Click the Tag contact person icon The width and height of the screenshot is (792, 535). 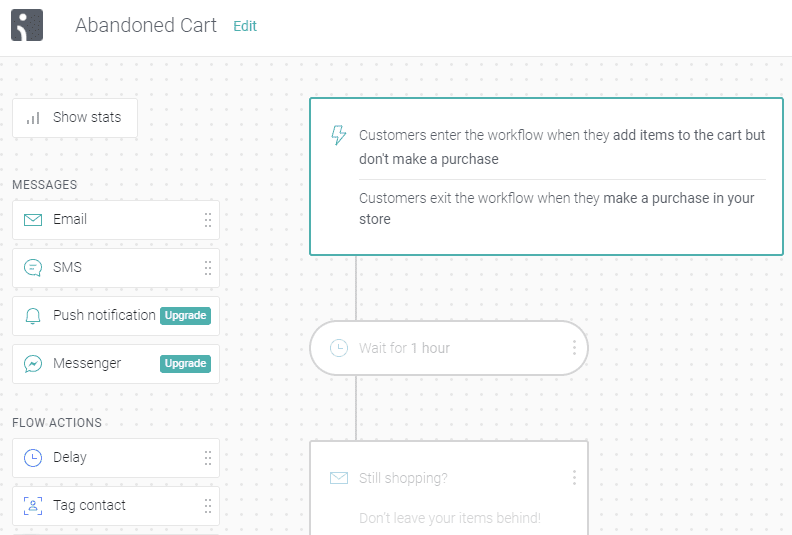click(33, 506)
